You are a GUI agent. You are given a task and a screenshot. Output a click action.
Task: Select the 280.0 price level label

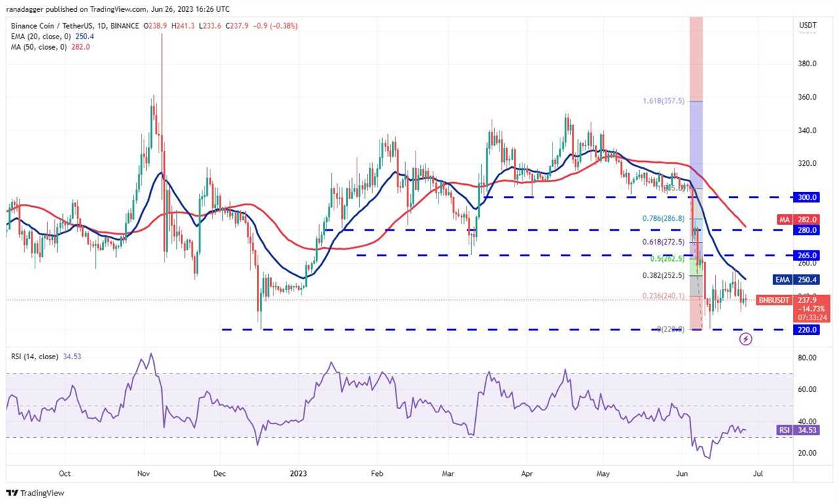click(x=808, y=230)
